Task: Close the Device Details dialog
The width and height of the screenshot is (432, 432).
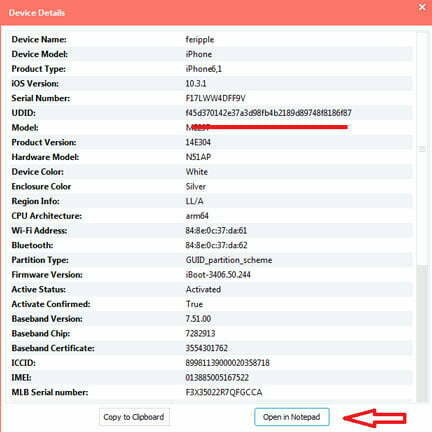Action: click(422, 7)
